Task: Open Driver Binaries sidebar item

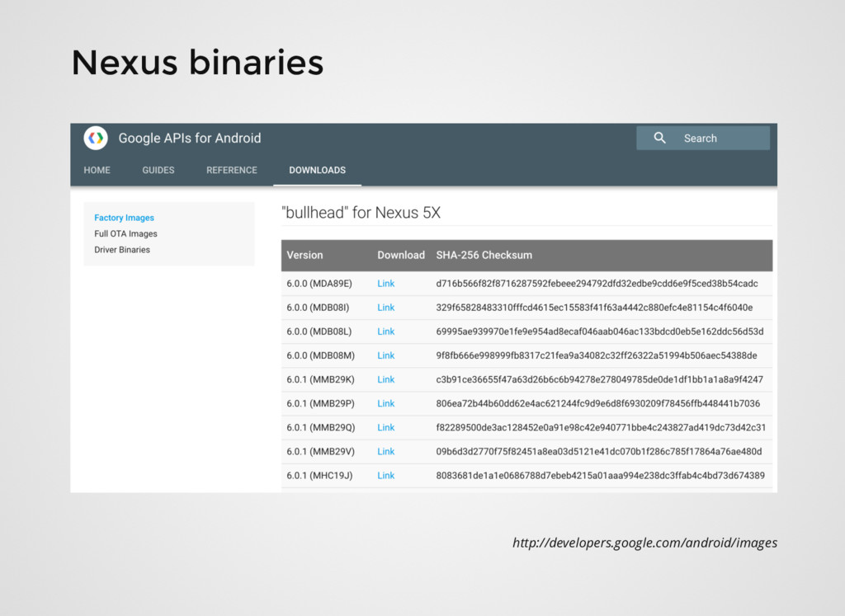Action: tap(122, 250)
